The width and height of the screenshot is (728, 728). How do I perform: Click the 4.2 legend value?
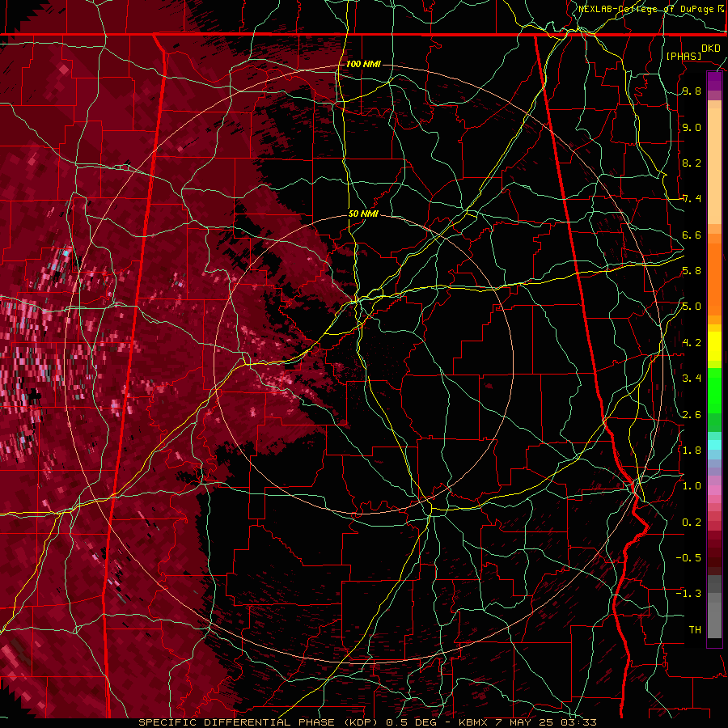coord(692,343)
